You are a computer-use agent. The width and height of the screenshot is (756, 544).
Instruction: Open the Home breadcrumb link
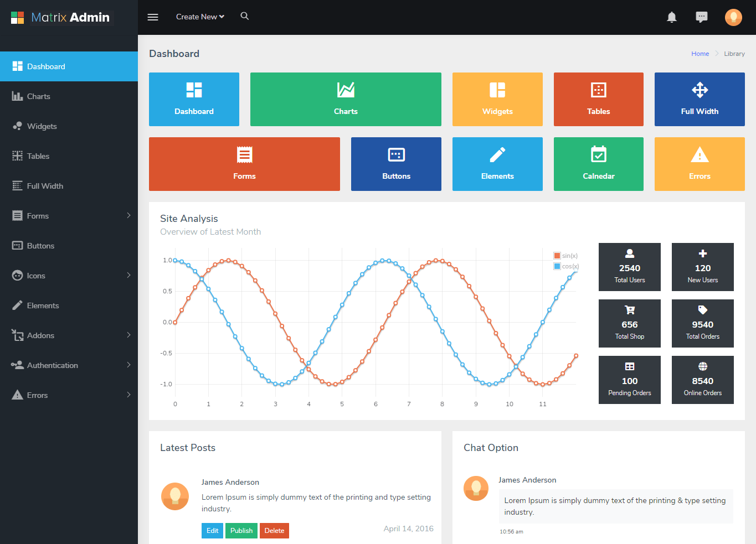click(700, 53)
